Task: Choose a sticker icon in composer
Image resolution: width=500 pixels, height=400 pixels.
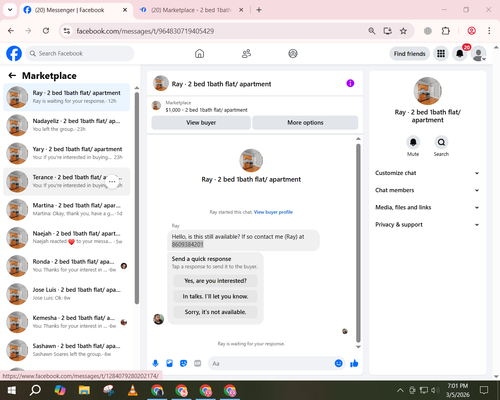Action: (x=183, y=363)
